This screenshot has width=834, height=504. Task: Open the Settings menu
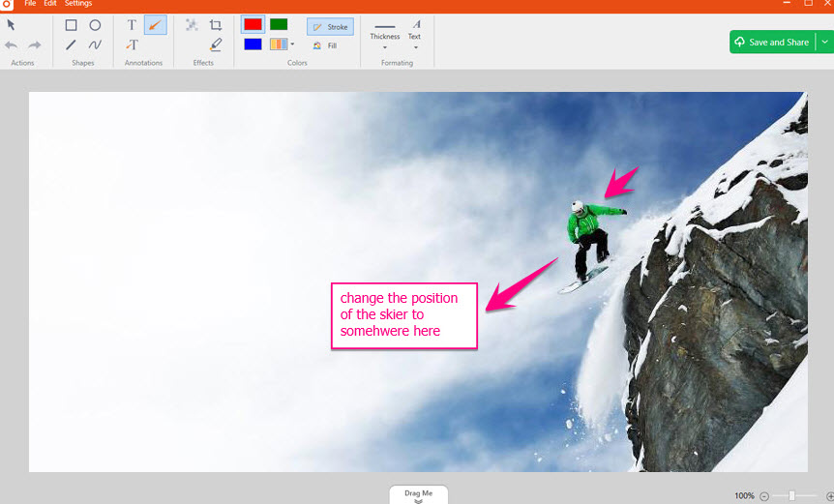click(x=78, y=4)
